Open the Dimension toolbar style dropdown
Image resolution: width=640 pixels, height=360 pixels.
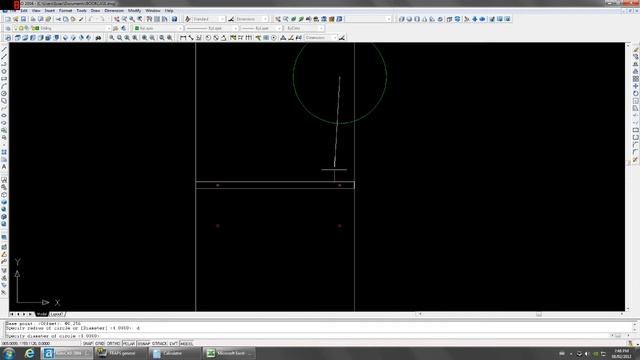click(x=334, y=38)
